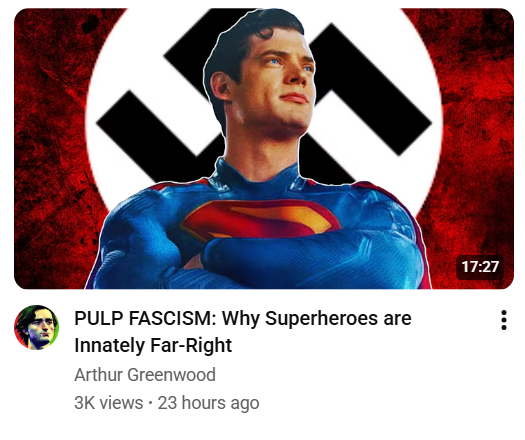
Task: Open the video's vertical ellipsis menu
Action: [504, 320]
